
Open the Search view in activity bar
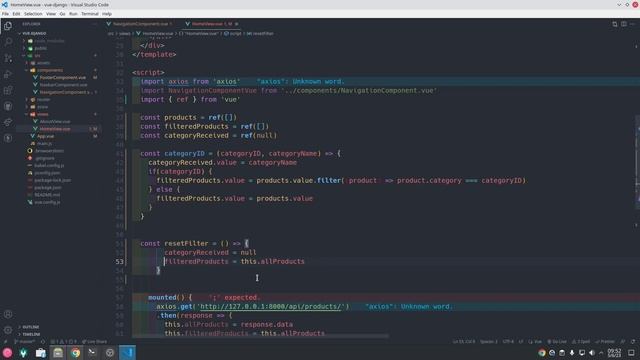pos(8,42)
